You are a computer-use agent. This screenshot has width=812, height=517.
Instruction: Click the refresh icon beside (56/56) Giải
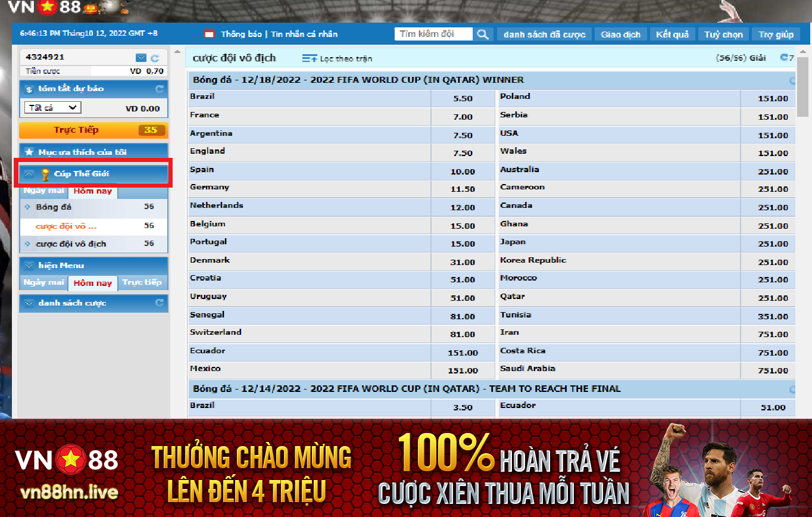coord(783,58)
